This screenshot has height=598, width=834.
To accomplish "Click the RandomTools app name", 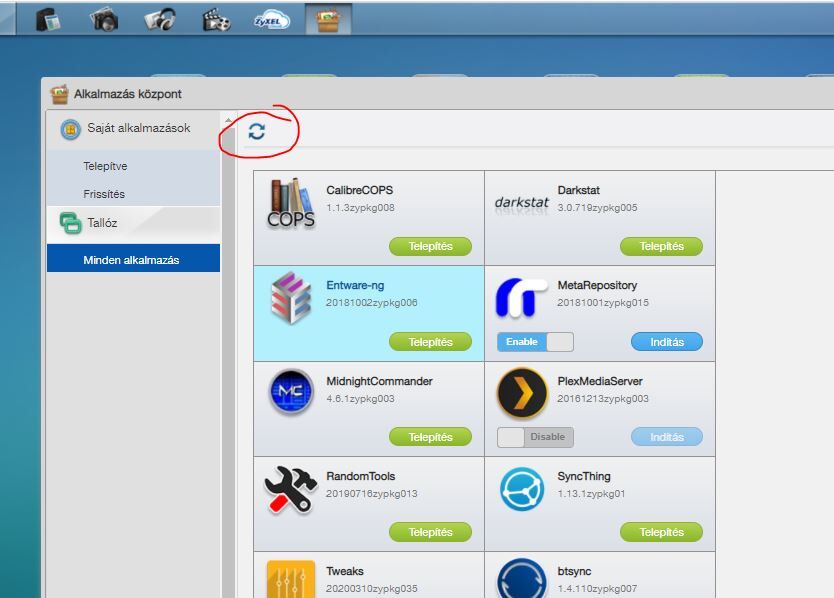I will [x=361, y=476].
